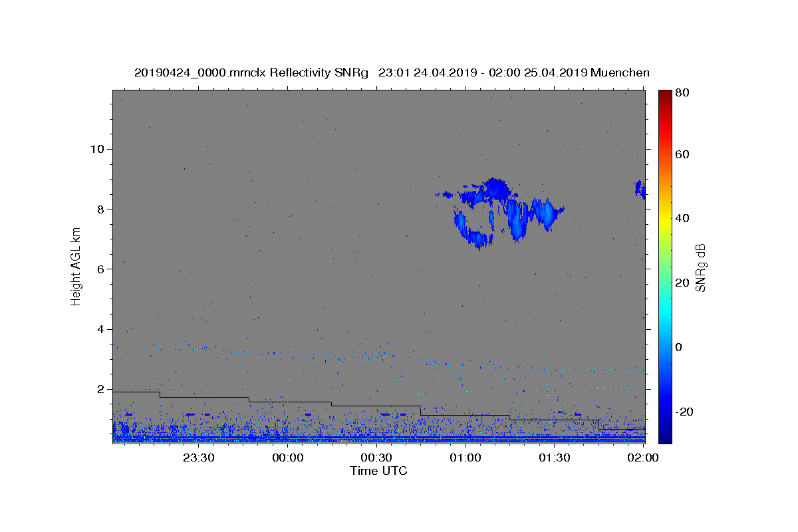Image resolution: width=798 pixels, height=532 pixels.
Task: Click the plot title text starting '20190424_0000.mmclx'
Action: (x=392, y=72)
